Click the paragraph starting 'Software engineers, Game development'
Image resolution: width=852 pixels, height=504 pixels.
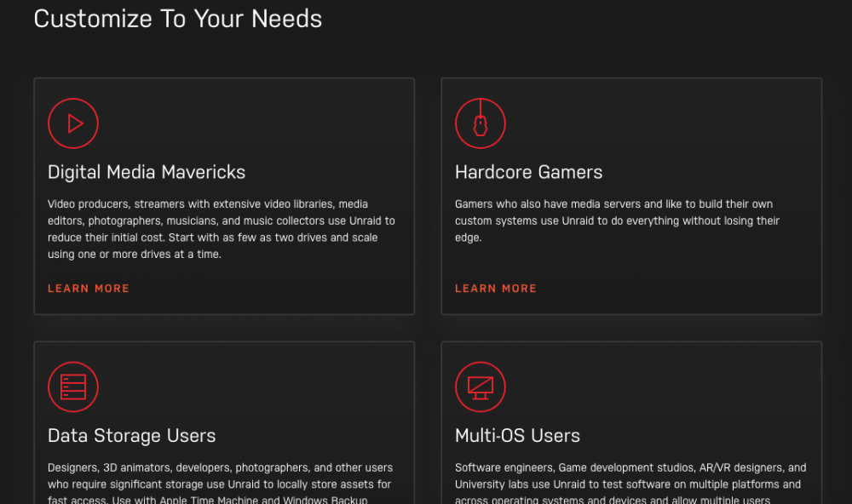click(x=630, y=483)
